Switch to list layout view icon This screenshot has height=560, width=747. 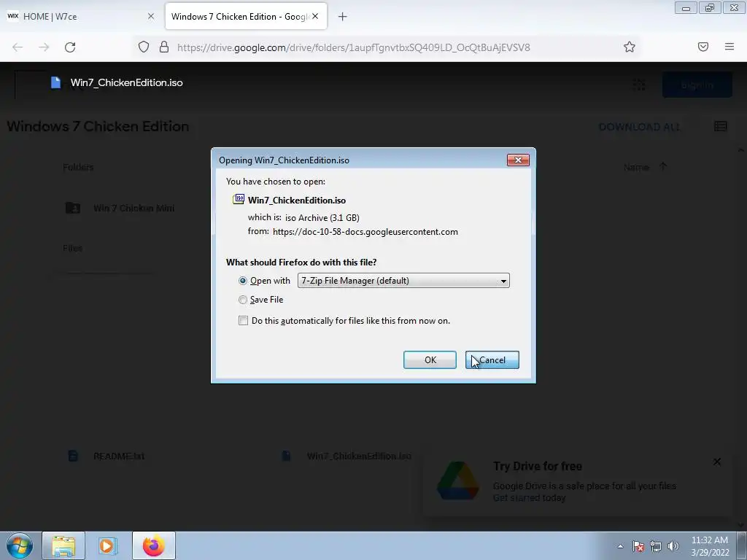pyautogui.click(x=720, y=126)
